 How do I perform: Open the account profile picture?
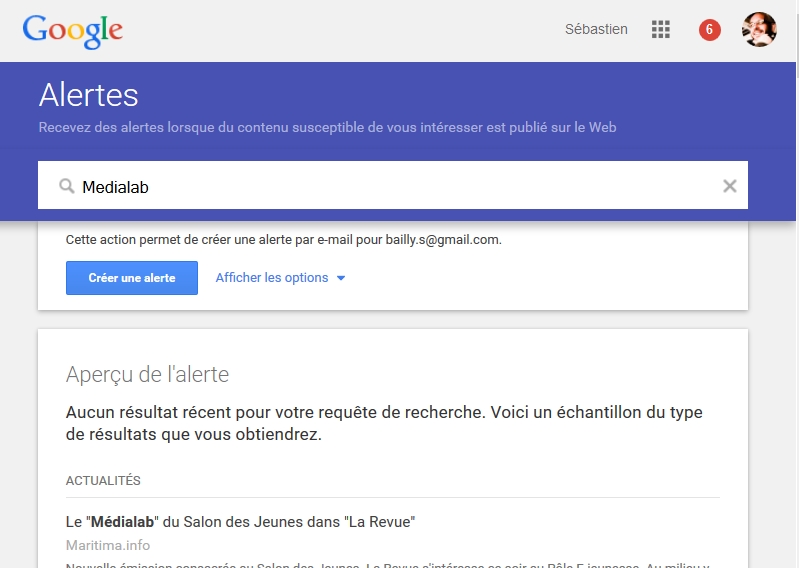[x=759, y=30]
